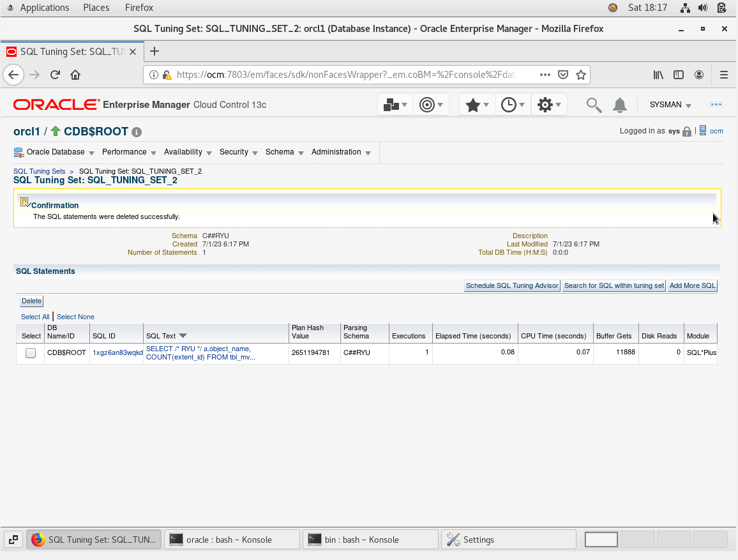The height and width of the screenshot is (560, 738).
Task: Sort by SQL Text column arrow
Action: (183, 336)
